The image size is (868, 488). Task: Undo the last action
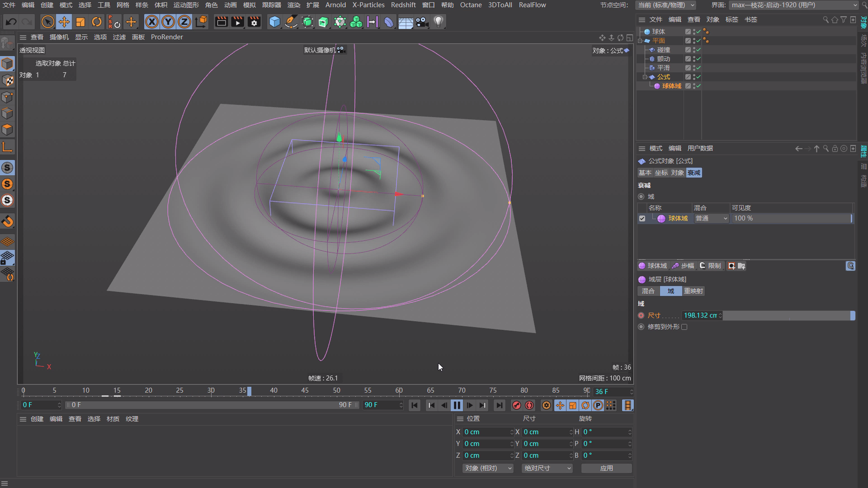pyautogui.click(x=11, y=22)
